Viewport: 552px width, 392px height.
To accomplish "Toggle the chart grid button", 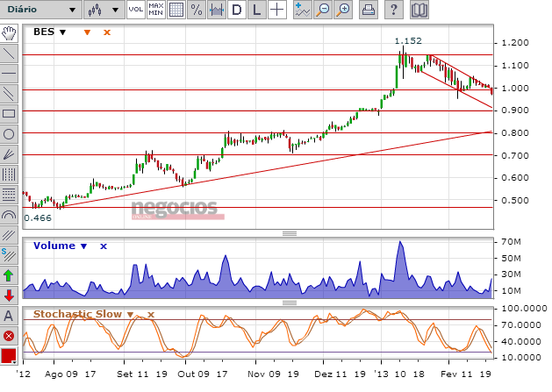I will (x=176, y=10).
